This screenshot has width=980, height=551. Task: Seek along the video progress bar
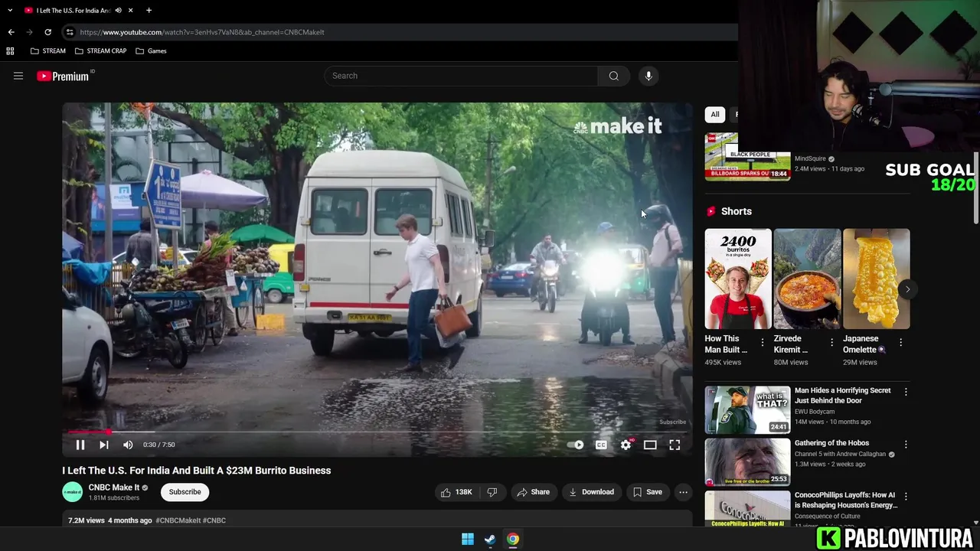coord(377,432)
